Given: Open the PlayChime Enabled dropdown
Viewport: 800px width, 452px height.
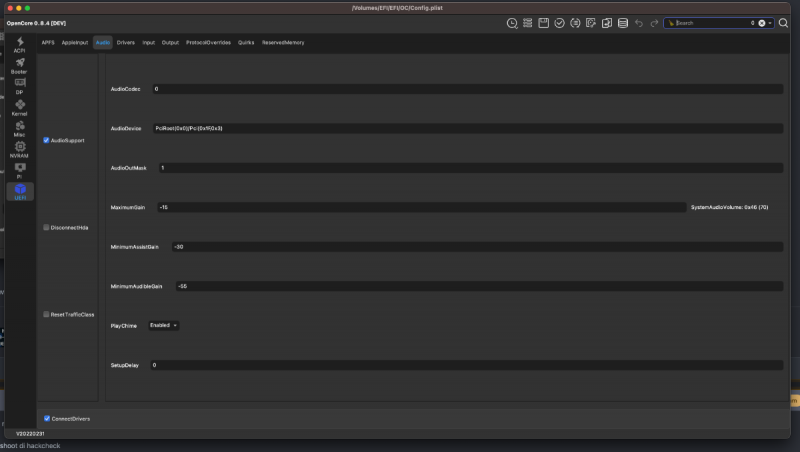Looking at the screenshot, I should [x=163, y=325].
